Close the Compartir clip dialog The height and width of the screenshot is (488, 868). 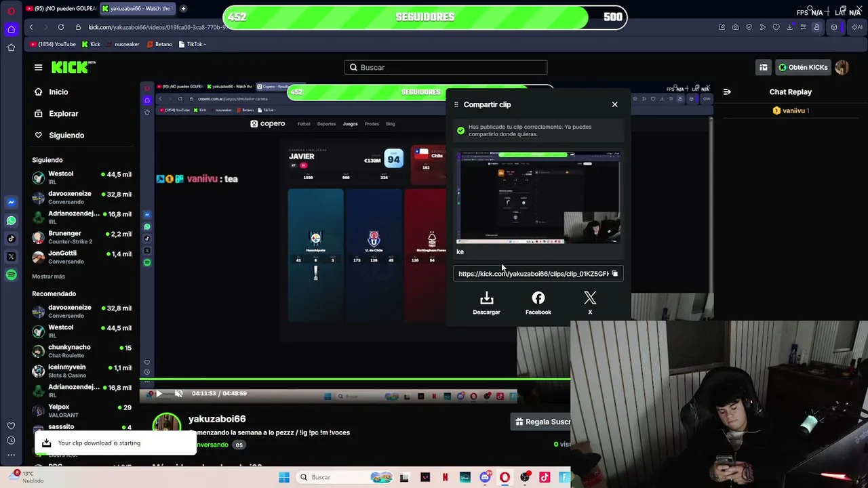click(x=614, y=104)
